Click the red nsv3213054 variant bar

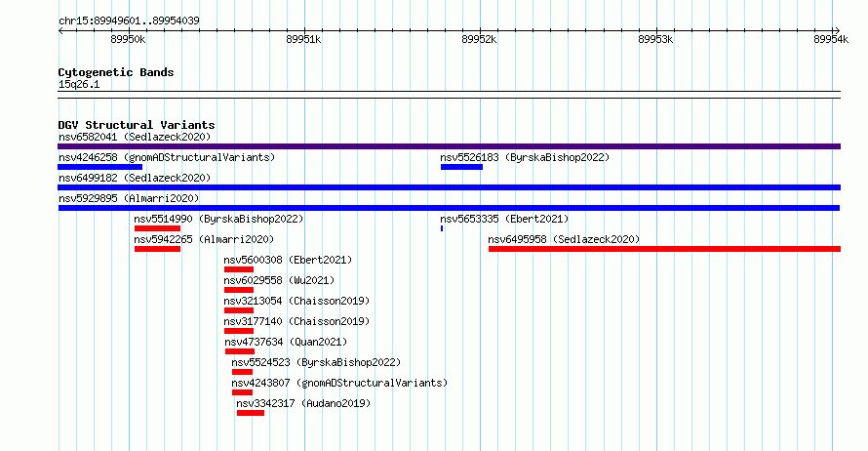[x=239, y=310]
